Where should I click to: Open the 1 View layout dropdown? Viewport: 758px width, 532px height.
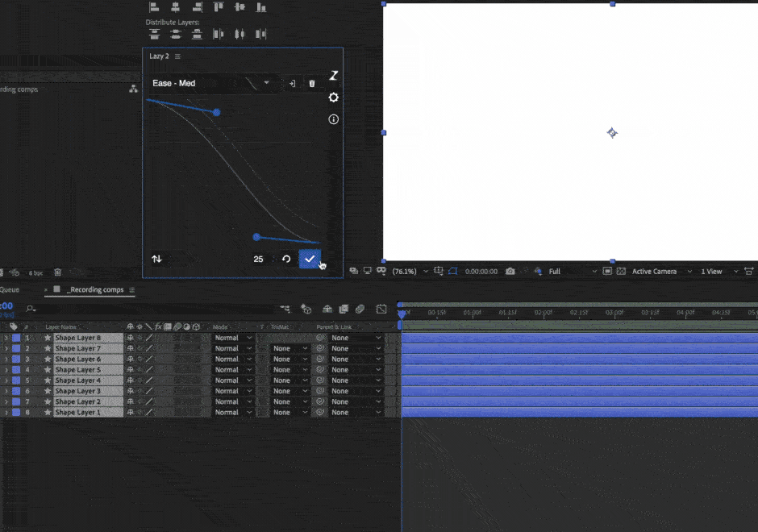[x=719, y=272]
